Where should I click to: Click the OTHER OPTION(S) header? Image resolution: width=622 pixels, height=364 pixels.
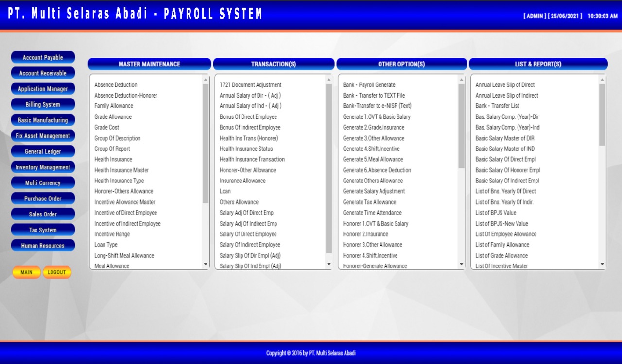point(401,64)
